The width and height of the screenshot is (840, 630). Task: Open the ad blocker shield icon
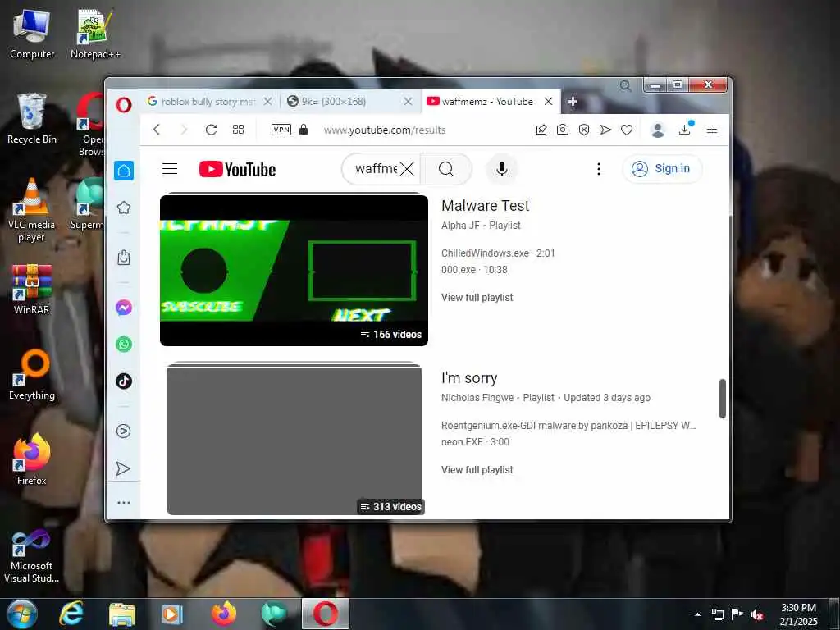[x=584, y=130]
